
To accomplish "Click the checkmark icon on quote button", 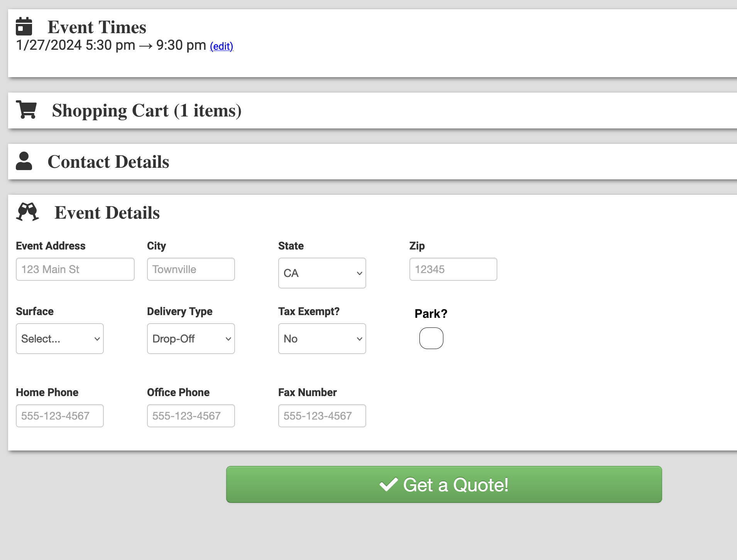I will click(x=388, y=484).
